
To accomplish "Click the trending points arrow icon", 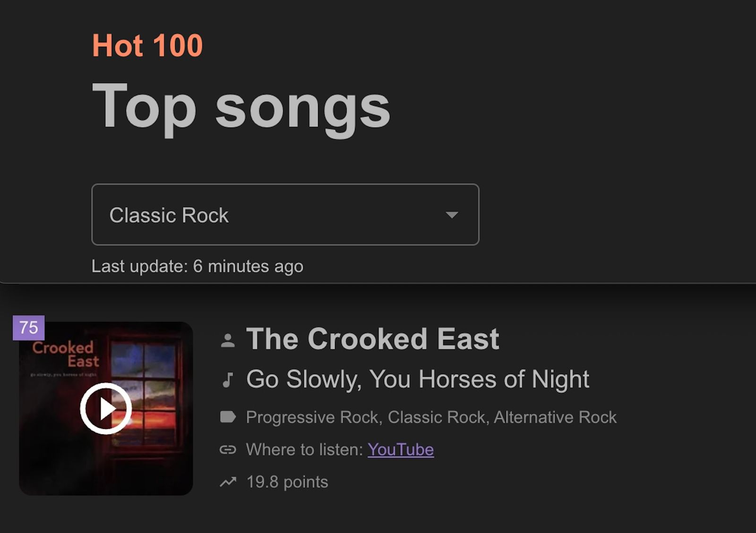I will point(228,482).
